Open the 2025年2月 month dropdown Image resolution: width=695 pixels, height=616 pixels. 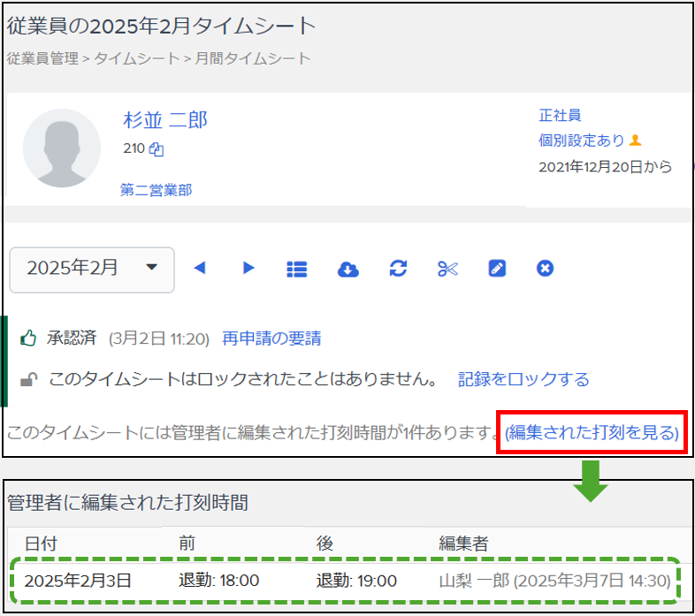click(x=92, y=270)
